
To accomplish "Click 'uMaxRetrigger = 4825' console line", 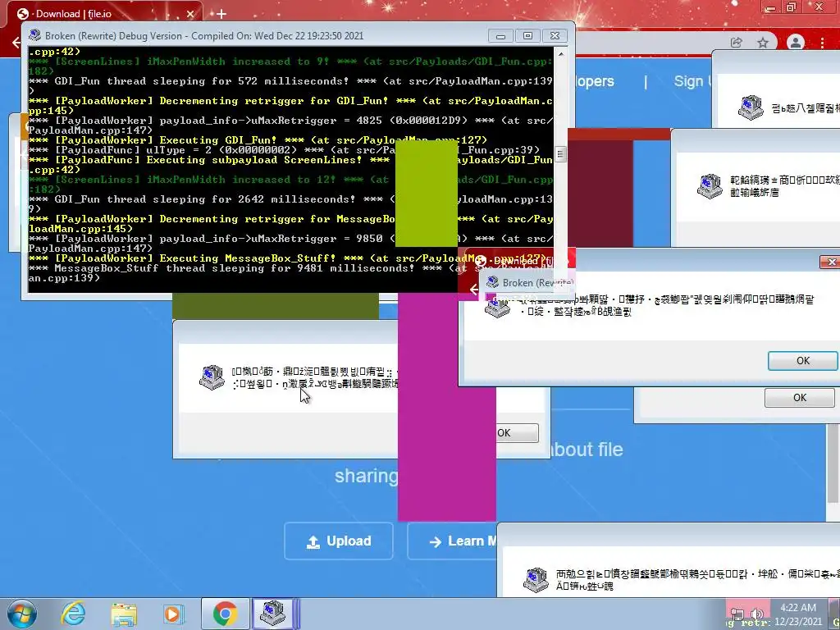I will (x=291, y=126).
